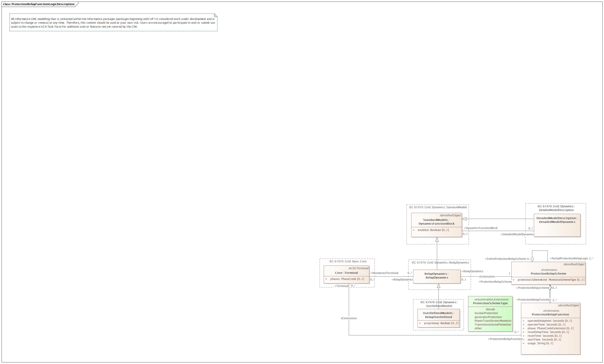The width and height of the screenshot is (604, 364).
Task: Select the StandardModels::DynamicsFunctionBlock class name
Action: point(436,222)
